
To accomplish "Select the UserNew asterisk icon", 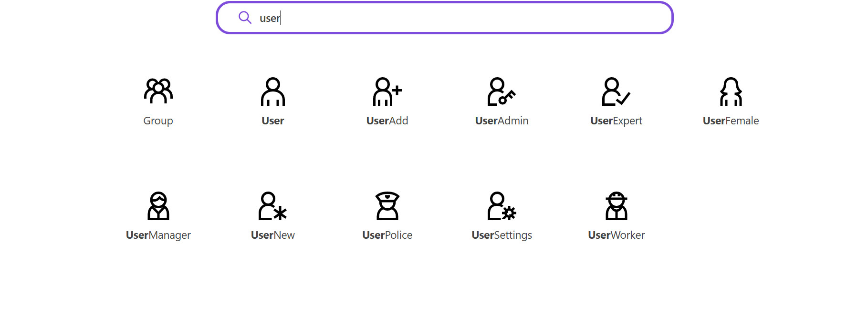I will (x=272, y=205).
